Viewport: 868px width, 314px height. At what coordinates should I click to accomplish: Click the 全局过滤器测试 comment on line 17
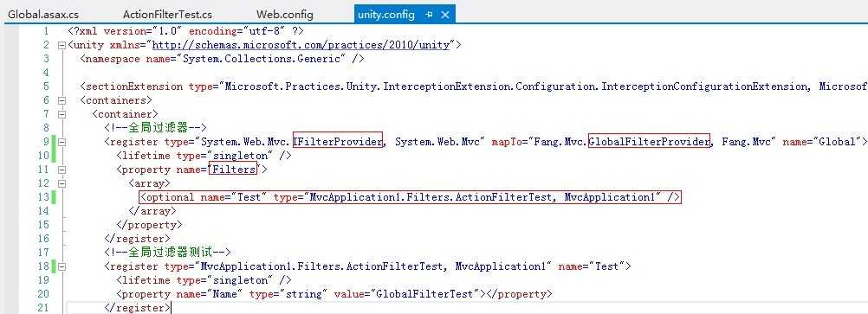[x=167, y=253]
